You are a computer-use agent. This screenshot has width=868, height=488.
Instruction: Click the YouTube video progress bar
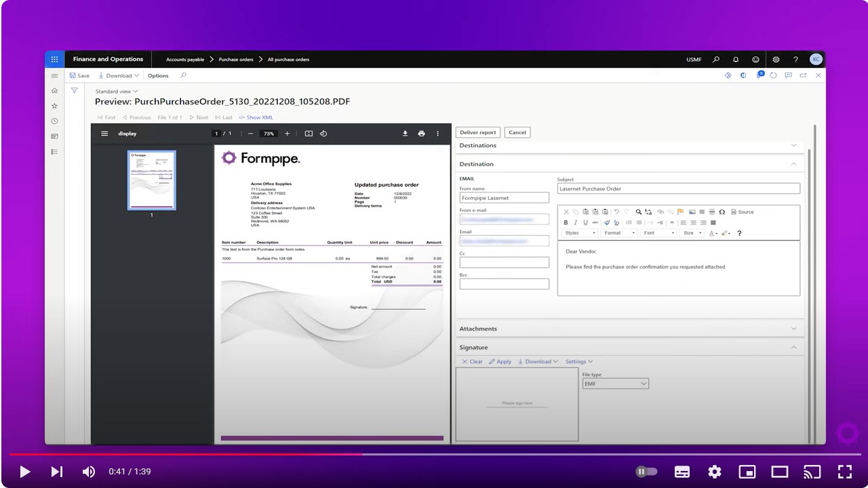(434, 454)
